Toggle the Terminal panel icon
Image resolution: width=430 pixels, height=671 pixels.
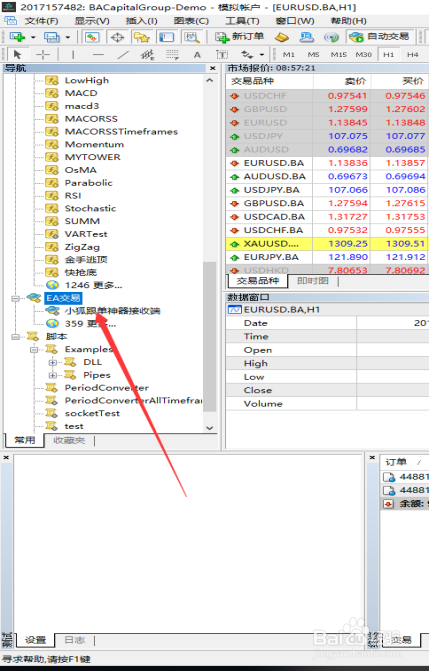166,37
